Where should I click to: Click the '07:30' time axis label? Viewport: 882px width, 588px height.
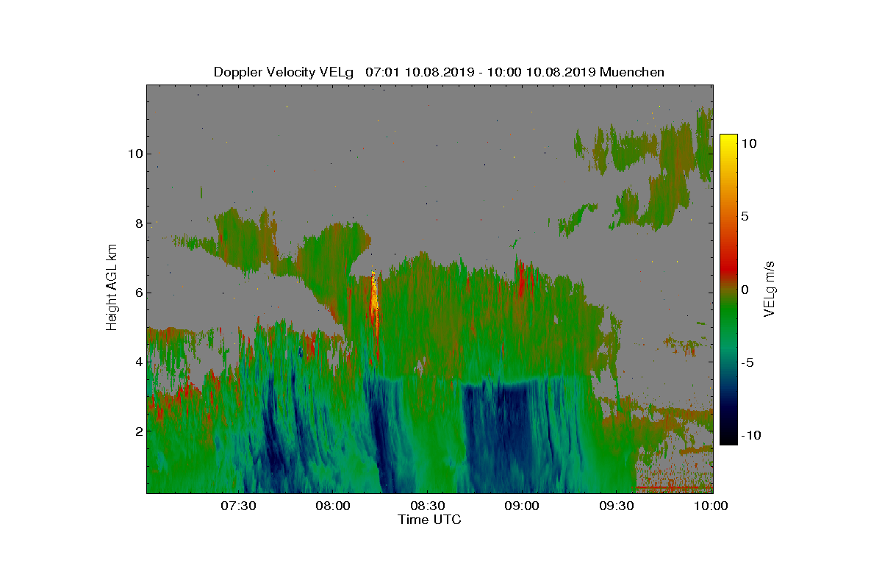click(238, 506)
